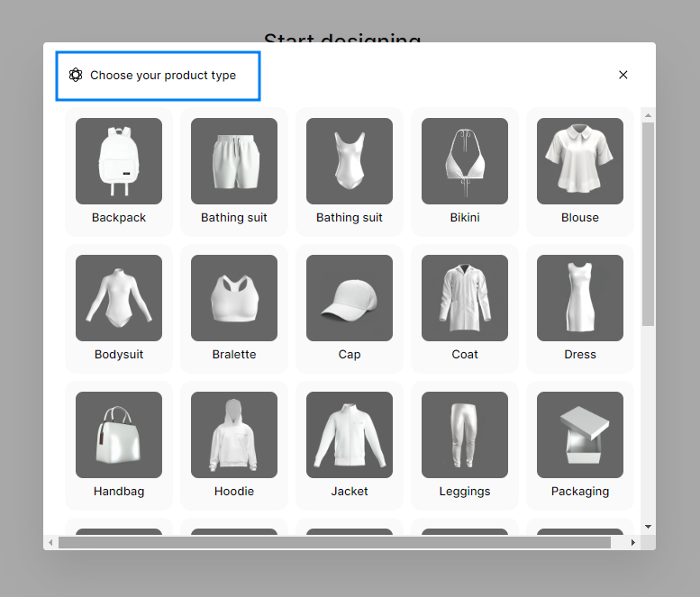
Task: Pick the Bodysuit product image
Action: coord(119,298)
